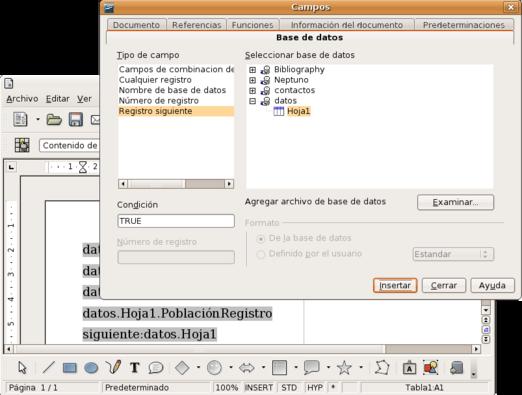Select 'Cualquier registro' field type
The image size is (522, 395).
(155, 80)
